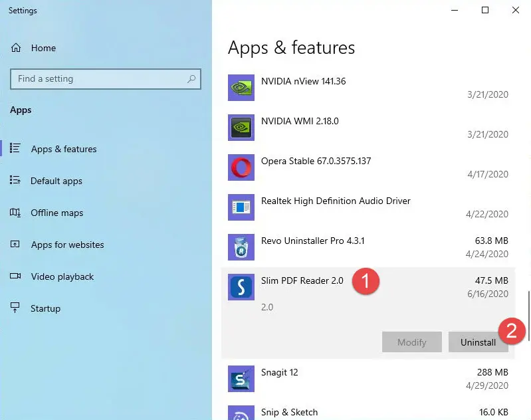
Task: Select Realtek High Definition Audio Driver
Action: pos(368,207)
